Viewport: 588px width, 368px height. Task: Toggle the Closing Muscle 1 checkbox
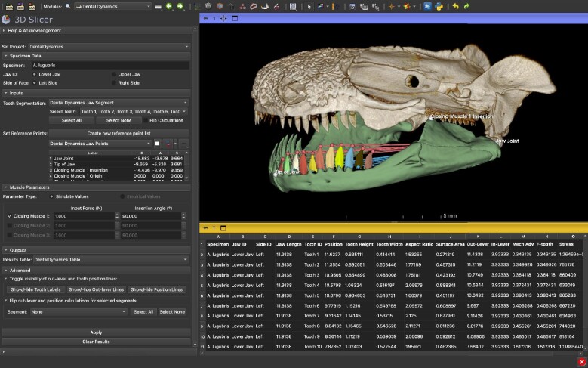[10, 216]
